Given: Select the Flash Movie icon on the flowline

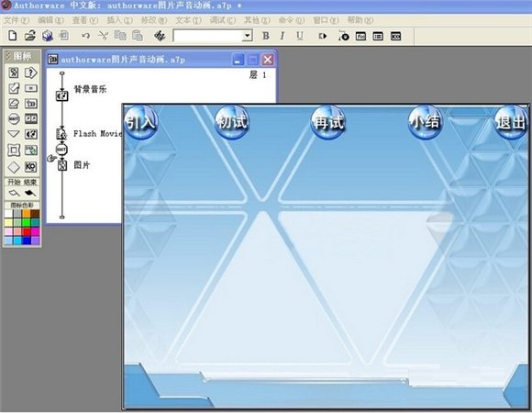Looking at the screenshot, I should pyautogui.click(x=61, y=134).
